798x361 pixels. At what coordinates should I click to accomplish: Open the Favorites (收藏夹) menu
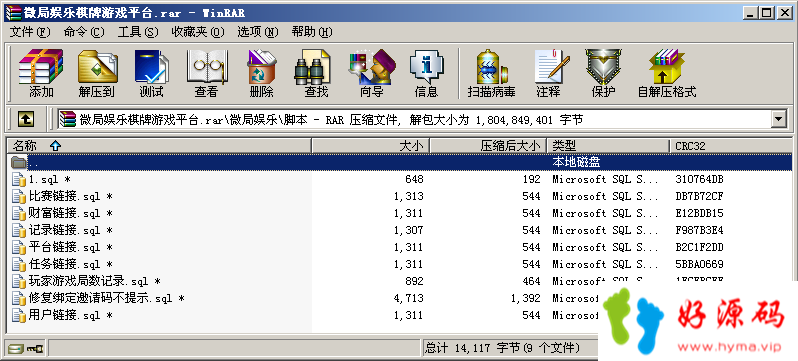tap(197, 32)
